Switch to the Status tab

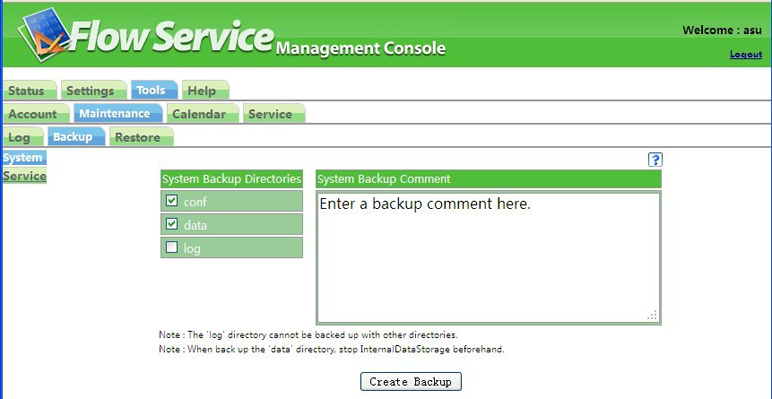(30, 90)
